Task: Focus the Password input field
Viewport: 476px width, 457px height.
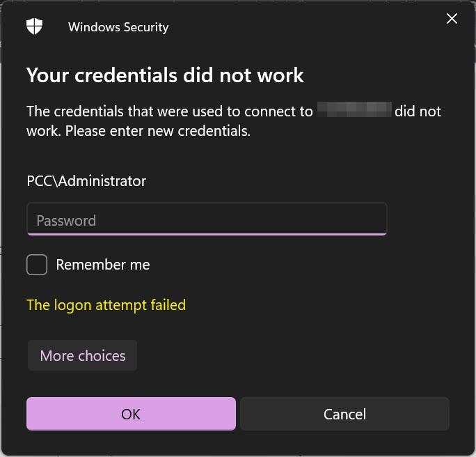Action: tap(207, 219)
